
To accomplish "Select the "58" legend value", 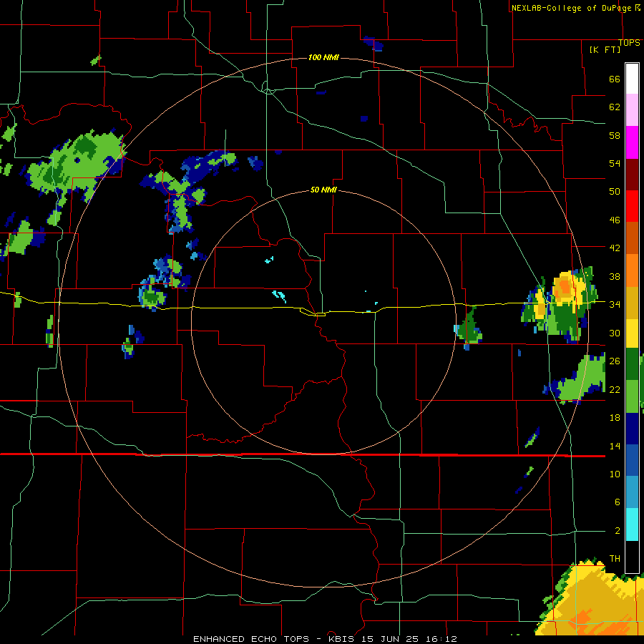I will pos(615,135).
